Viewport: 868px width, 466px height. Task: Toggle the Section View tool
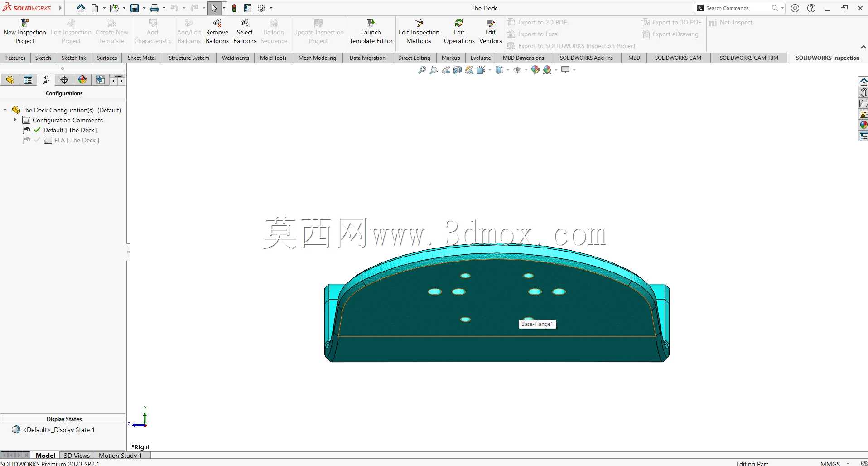click(x=458, y=70)
